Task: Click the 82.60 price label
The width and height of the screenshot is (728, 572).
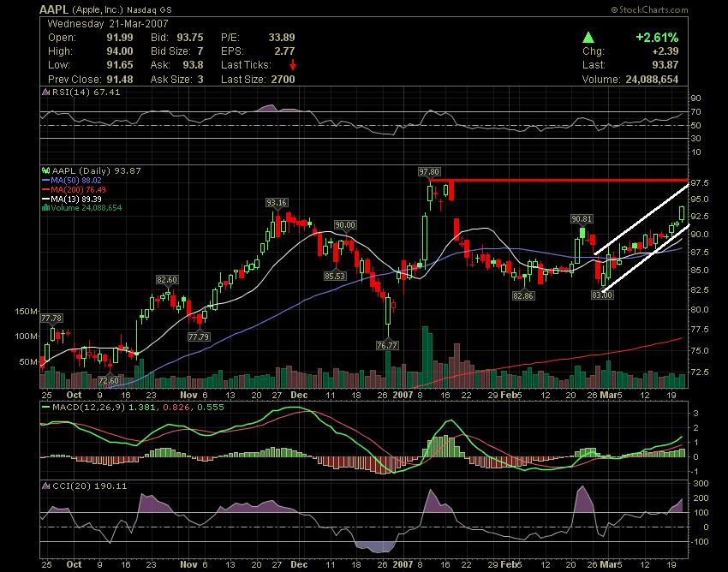Action: (x=167, y=280)
